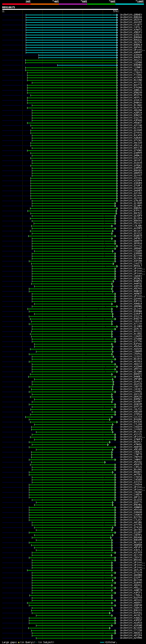Select label UniRef100_P51327
The width and height of the screenshot is (146, 644).
coord(131,223)
